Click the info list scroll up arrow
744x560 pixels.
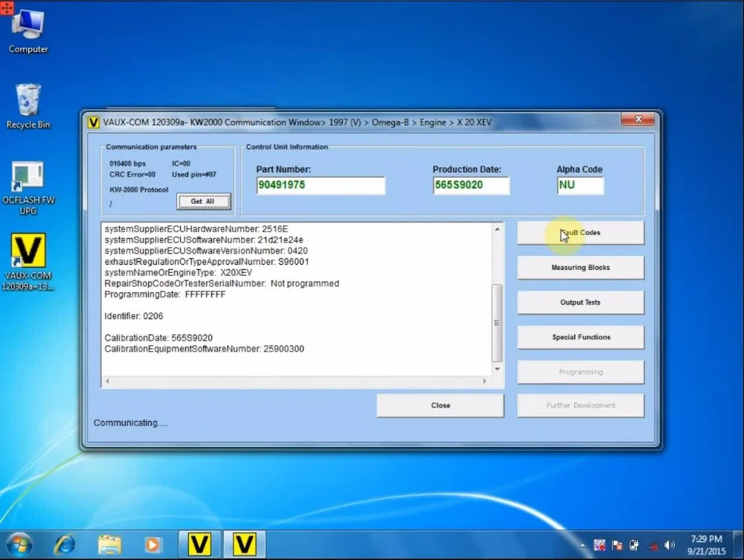pos(497,230)
